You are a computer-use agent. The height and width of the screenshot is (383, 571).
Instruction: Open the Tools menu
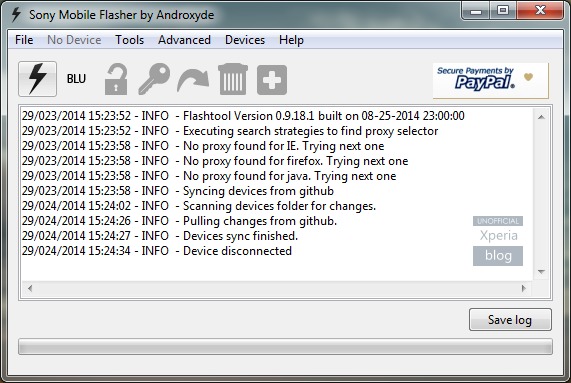tap(130, 40)
